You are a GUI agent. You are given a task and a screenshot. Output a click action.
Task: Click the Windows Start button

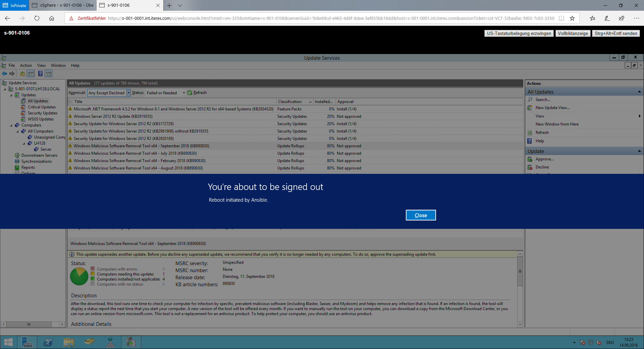click(8, 342)
